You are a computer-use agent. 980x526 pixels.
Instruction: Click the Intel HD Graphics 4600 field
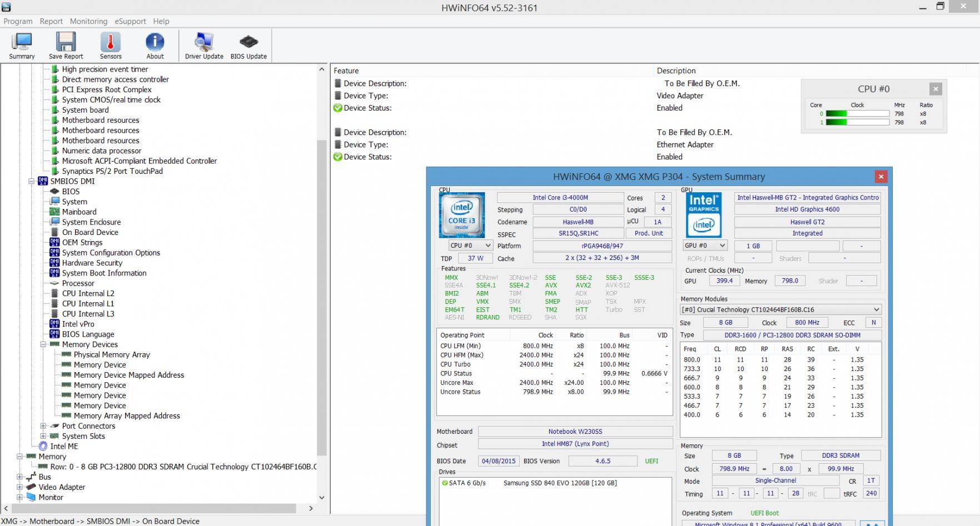click(x=807, y=209)
